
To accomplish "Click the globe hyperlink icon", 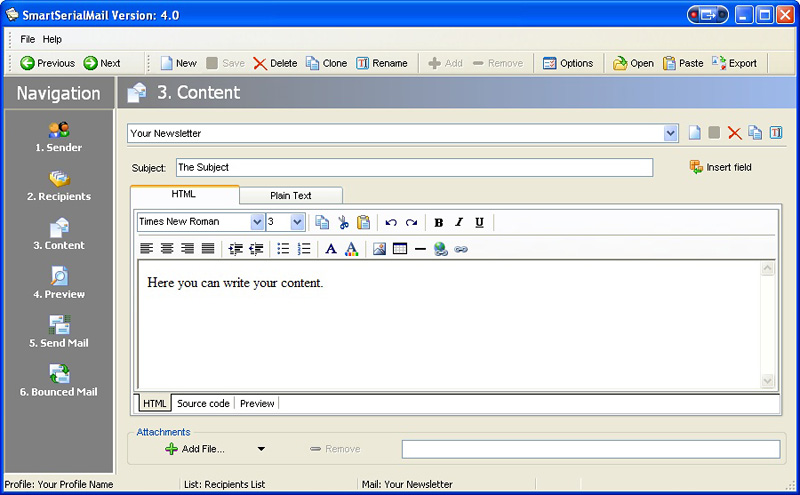I will click(440, 249).
